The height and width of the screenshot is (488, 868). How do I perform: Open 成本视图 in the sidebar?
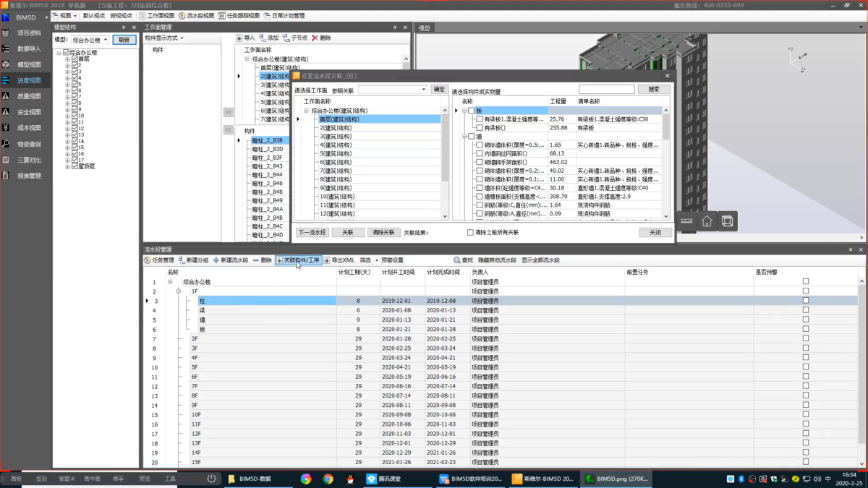pos(29,128)
